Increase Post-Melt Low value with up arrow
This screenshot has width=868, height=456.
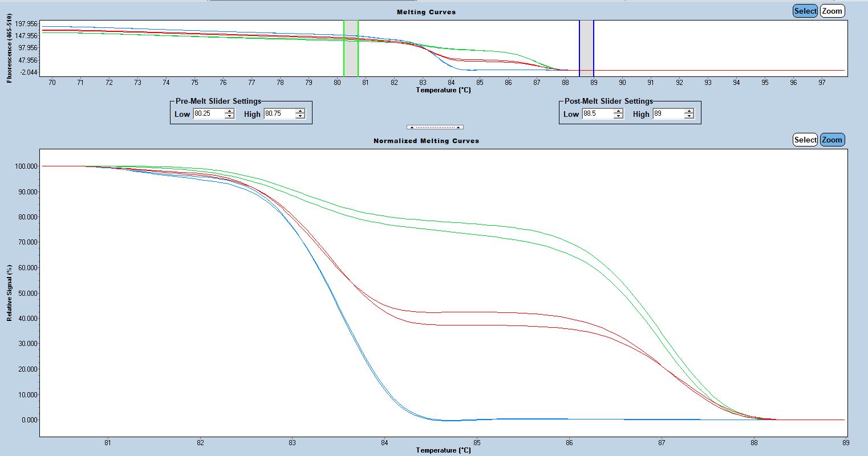pyautogui.click(x=618, y=111)
